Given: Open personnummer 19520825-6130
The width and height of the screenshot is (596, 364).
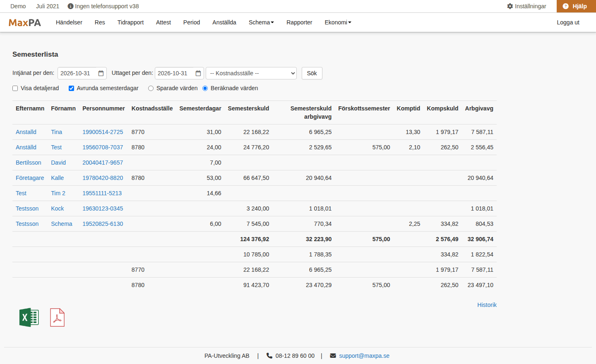Looking at the screenshot, I should click(103, 224).
